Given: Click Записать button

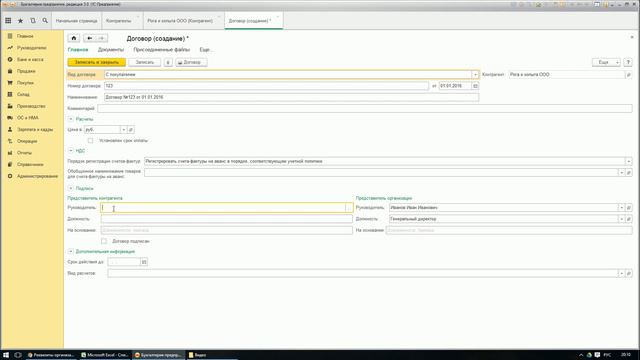Looking at the screenshot, I should click(x=144, y=62).
